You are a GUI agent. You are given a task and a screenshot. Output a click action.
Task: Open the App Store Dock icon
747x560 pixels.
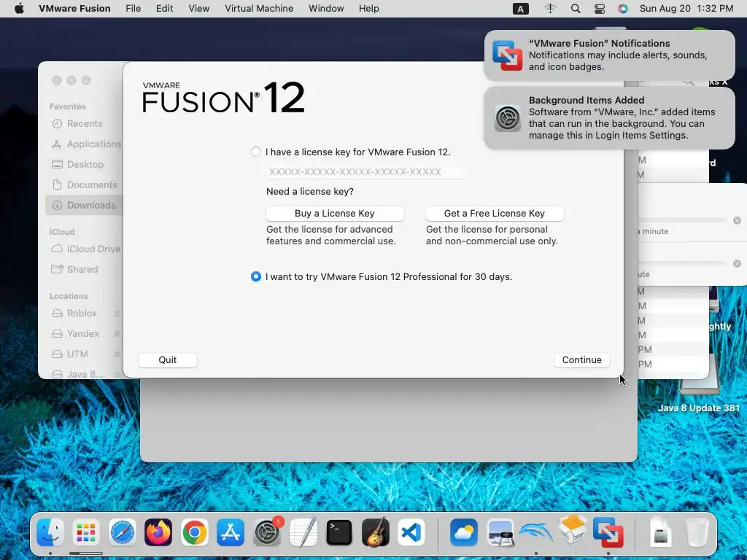coord(231,532)
